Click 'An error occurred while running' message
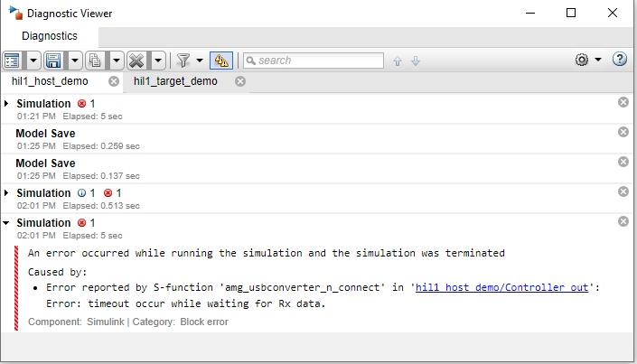This screenshot has height=364, width=637. point(266,253)
